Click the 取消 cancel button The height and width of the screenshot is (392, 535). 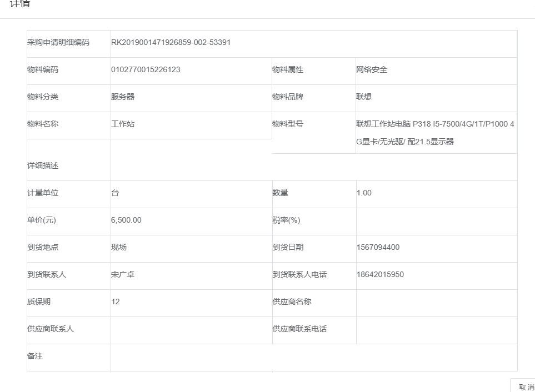525,387
